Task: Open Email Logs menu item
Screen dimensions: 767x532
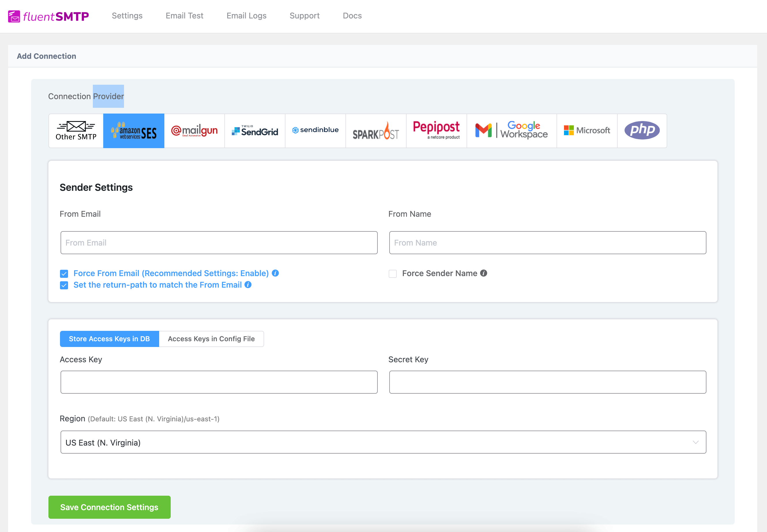Action: 247,16
